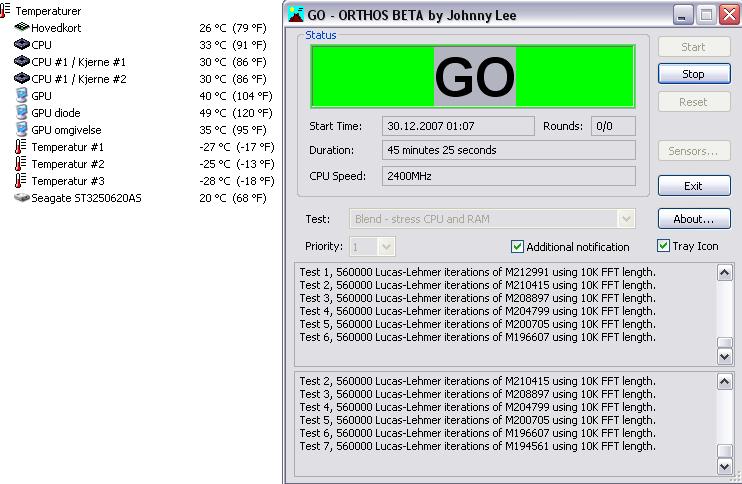Viewport: 742px width, 484px height.
Task: Click the 33 °C (91 °F) value
Action: pyautogui.click(x=233, y=45)
